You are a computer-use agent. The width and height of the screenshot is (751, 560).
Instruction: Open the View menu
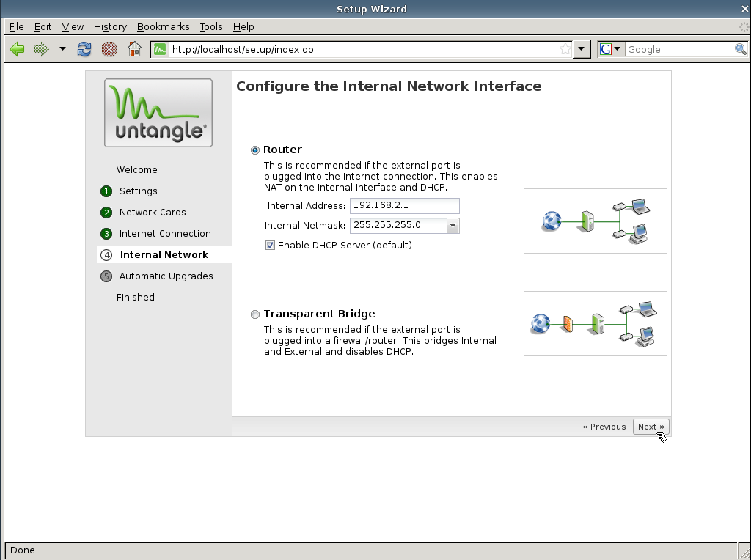click(x=73, y=27)
